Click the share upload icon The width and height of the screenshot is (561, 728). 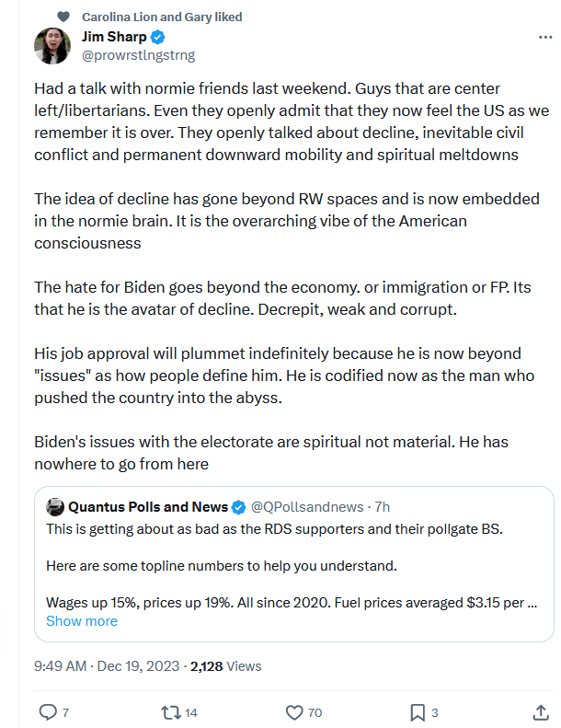point(541,712)
